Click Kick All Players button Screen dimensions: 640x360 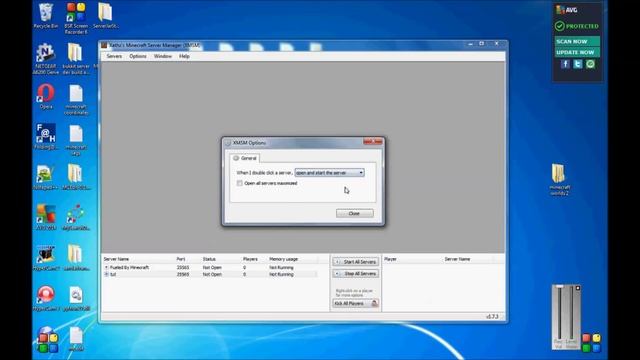click(356, 303)
